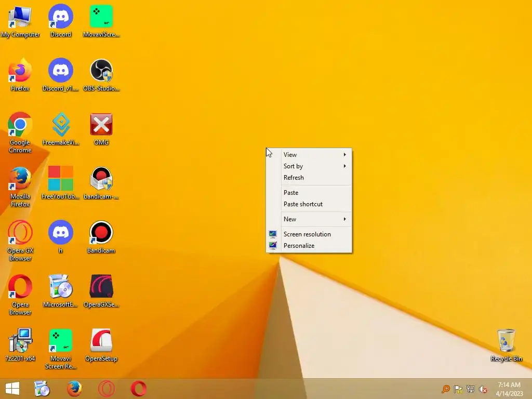Click the arrow beside View
This screenshot has height=399, width=532.
tap(345, 155)
